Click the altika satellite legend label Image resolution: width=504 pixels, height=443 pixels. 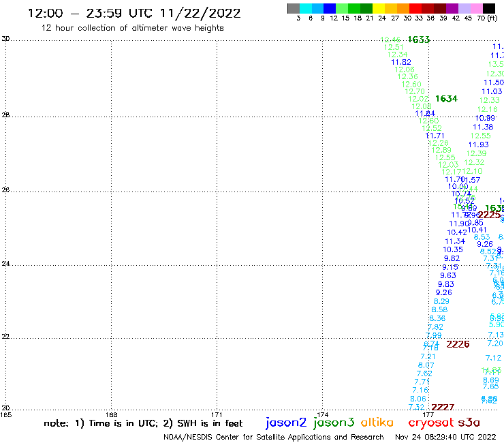377,423
